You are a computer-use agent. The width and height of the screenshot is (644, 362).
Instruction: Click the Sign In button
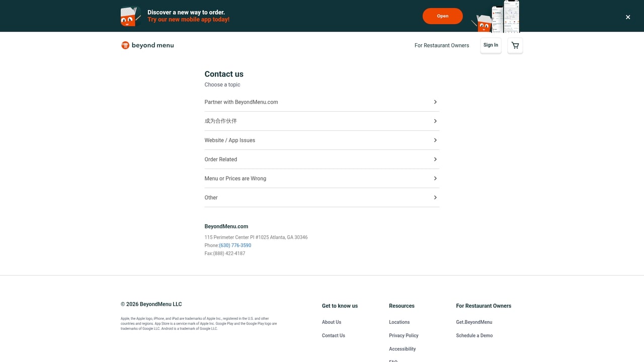tap(491, 45)
